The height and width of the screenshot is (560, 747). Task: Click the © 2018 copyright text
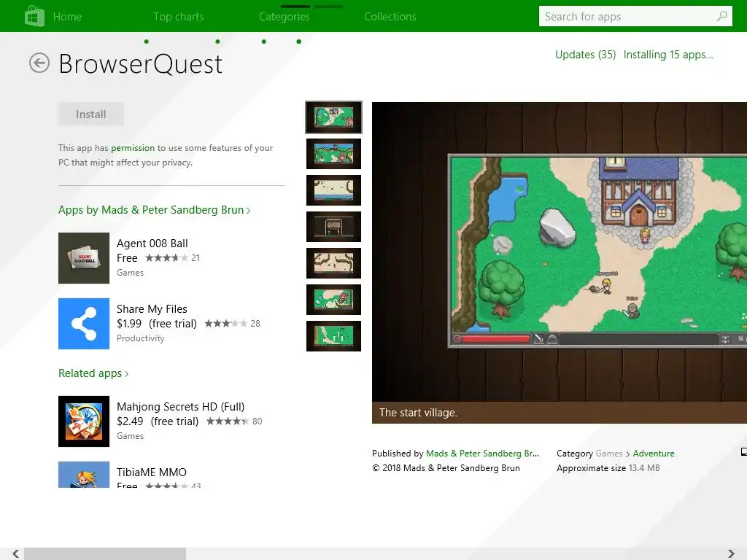click(x=446, y=468)
